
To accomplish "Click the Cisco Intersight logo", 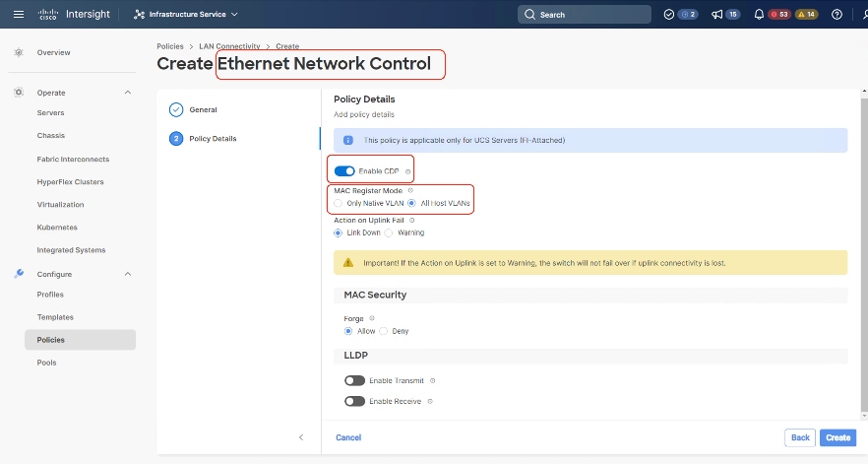I will tap(74, 15).
